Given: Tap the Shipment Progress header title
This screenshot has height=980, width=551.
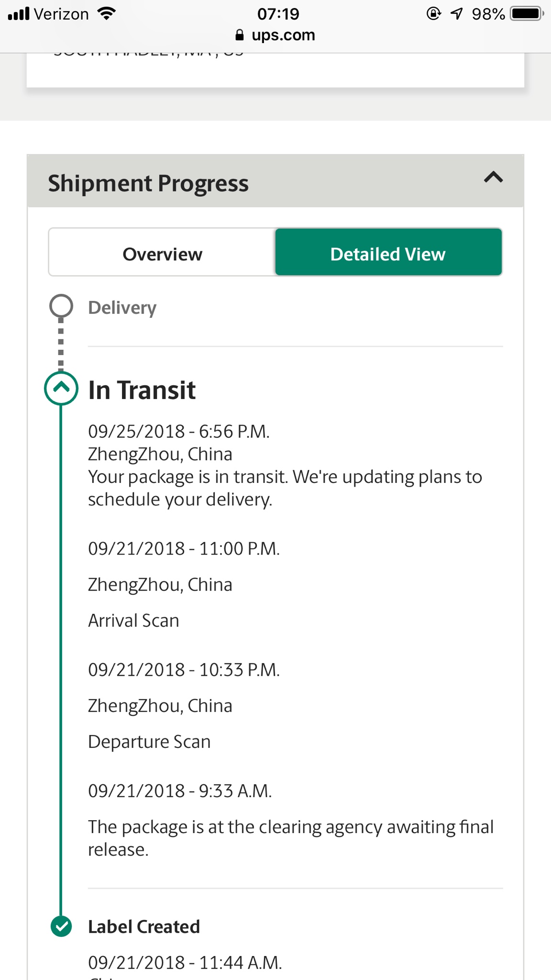Looking at the screenshot, I should tap(148, 183).
